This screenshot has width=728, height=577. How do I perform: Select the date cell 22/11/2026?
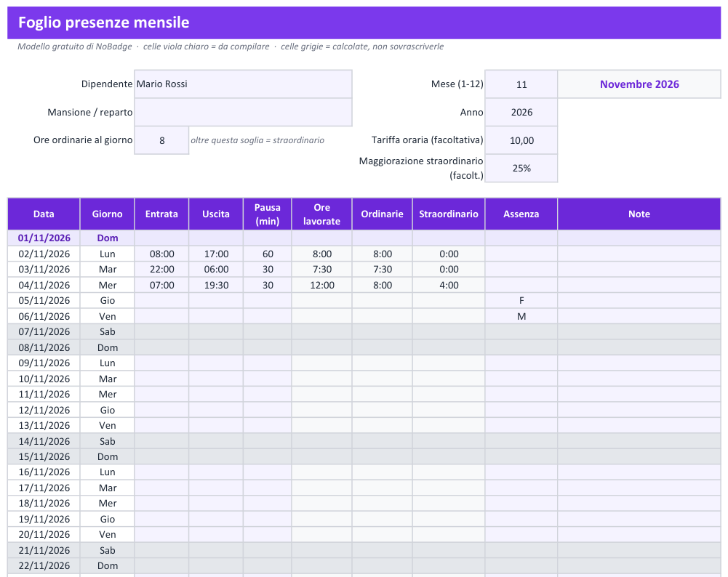44,565
